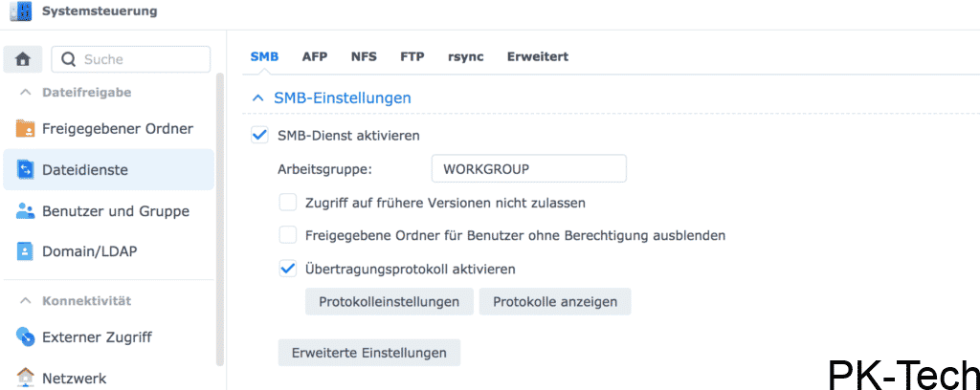Open the rsync tab
Viewport: 980px width, 390px height.
465,56
